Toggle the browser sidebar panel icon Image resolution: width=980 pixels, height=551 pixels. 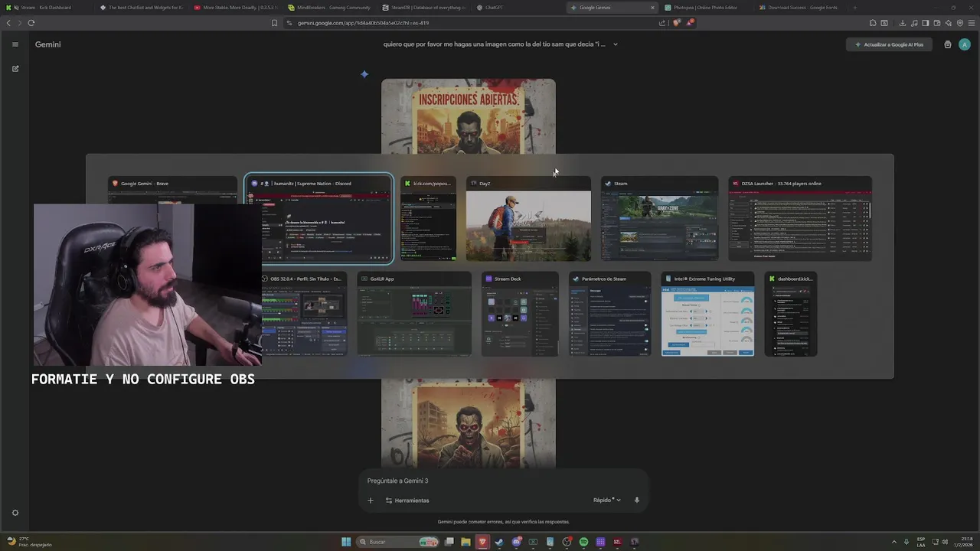[926, 23]
